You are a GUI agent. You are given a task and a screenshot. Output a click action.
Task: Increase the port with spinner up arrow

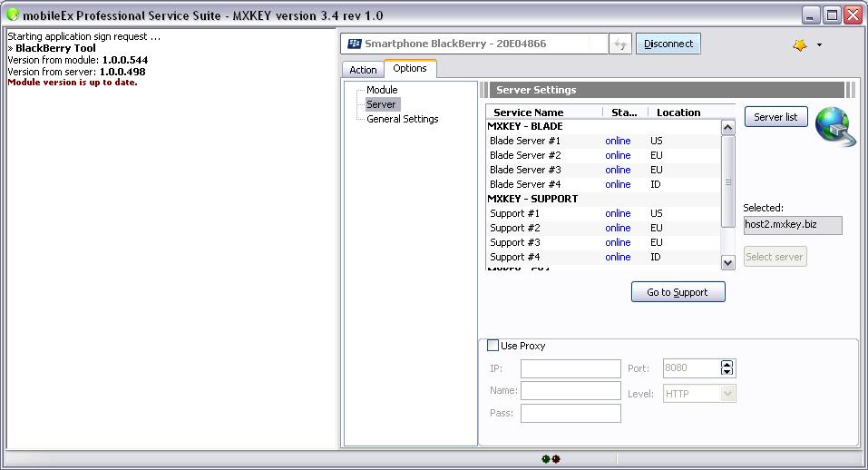pos(727,364)
